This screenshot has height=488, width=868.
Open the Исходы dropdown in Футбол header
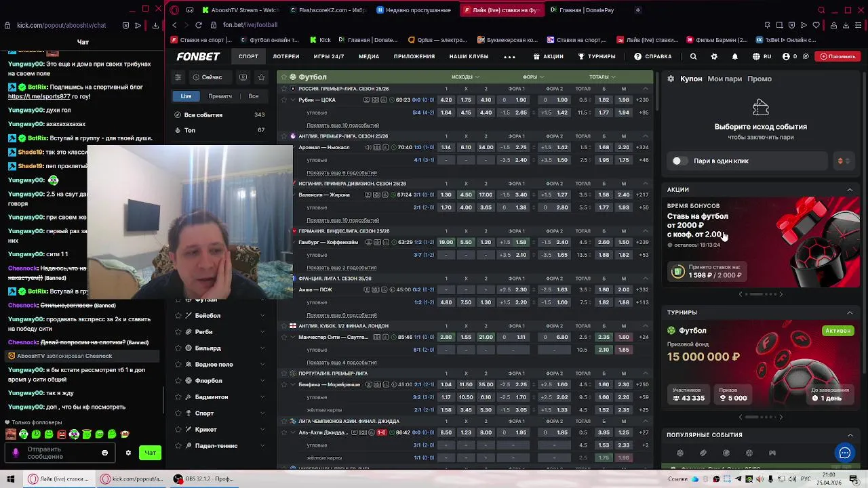(x=465, y=77)
